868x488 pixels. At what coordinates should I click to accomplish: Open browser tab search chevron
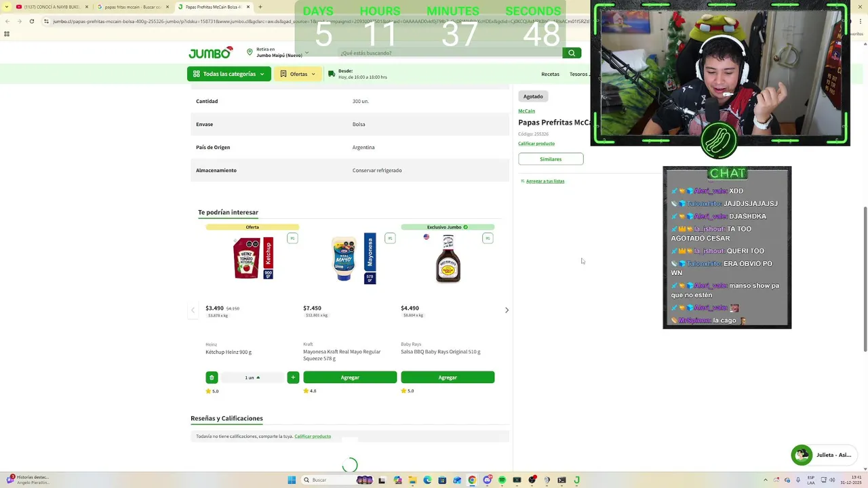coord(7,7)
